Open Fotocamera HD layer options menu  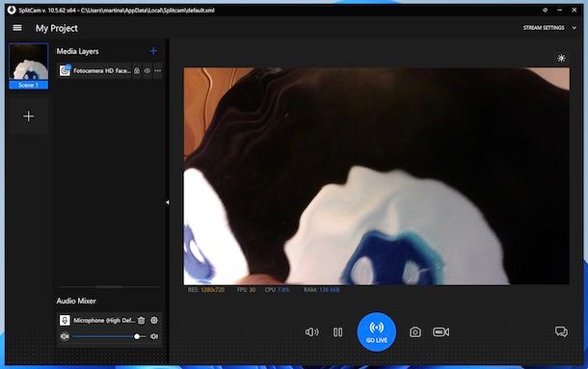click(157, 70)
